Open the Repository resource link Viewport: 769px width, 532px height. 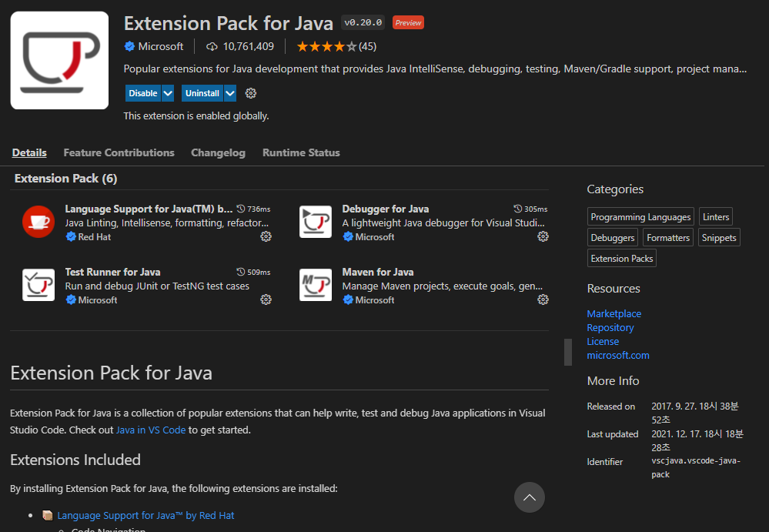610,327
